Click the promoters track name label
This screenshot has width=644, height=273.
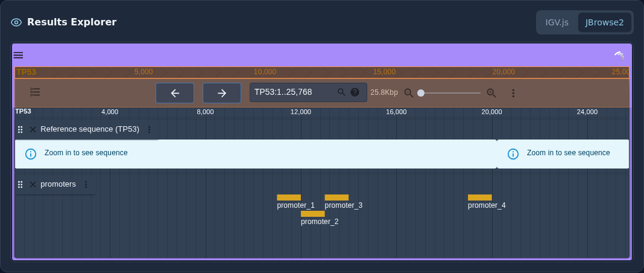(58, 184)
